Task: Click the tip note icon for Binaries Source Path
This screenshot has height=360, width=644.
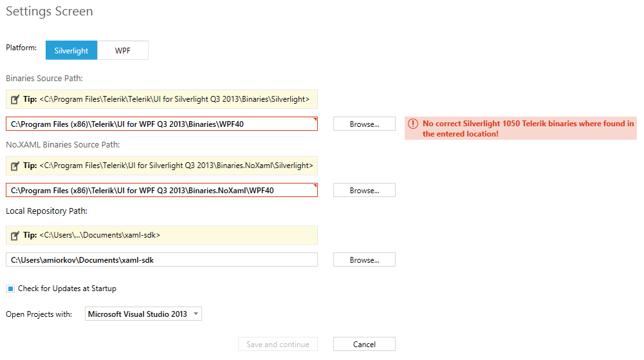Action: click(x=15, y=99)
